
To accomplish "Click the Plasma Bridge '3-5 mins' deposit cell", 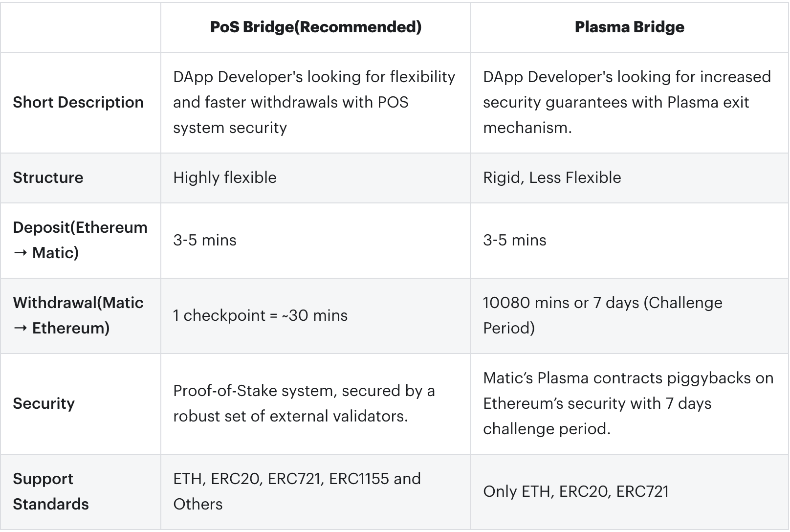I will pos(515,240).
